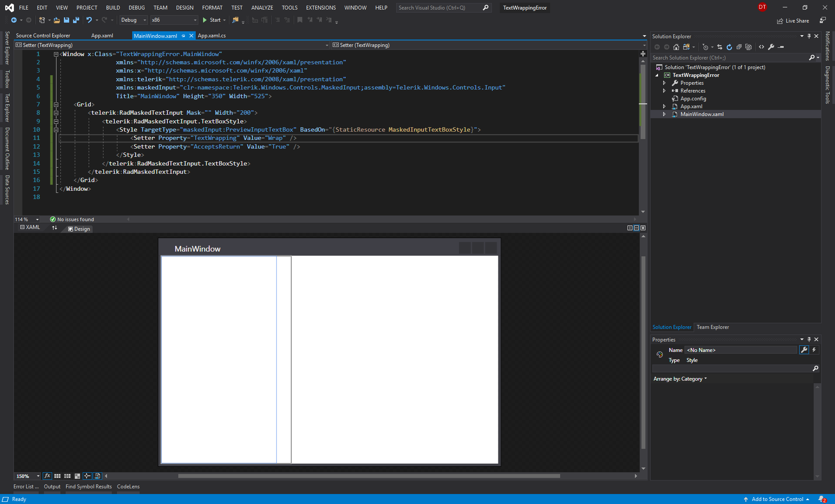
Task: Open Properties wrench icon in Solution Explorer
Action: [x=771, y=47]
